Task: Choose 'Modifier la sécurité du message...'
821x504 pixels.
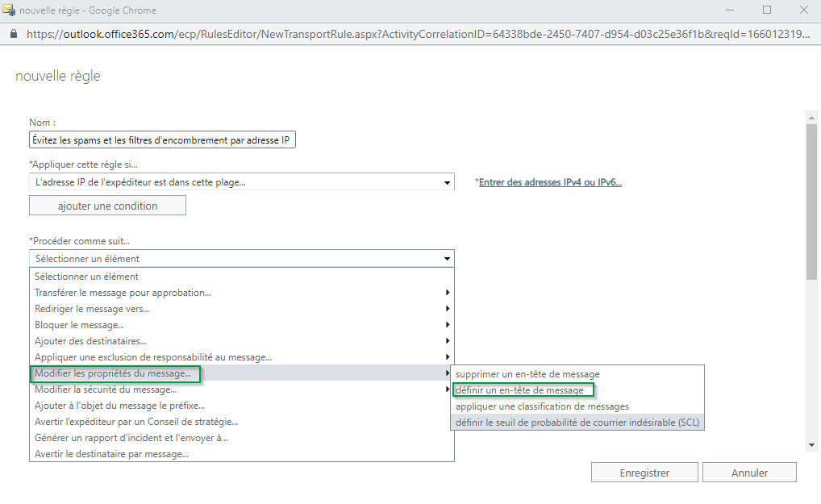Action: tap(106, 389)
